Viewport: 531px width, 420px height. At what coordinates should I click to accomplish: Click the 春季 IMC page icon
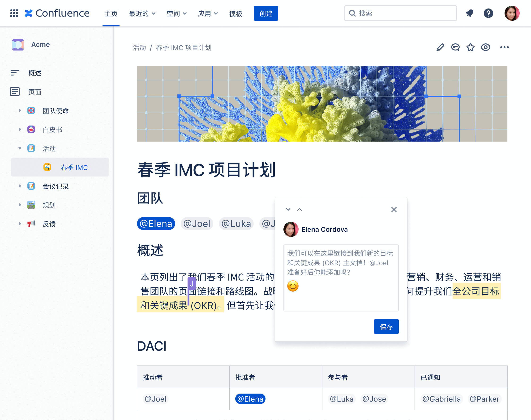coord(47,167)
